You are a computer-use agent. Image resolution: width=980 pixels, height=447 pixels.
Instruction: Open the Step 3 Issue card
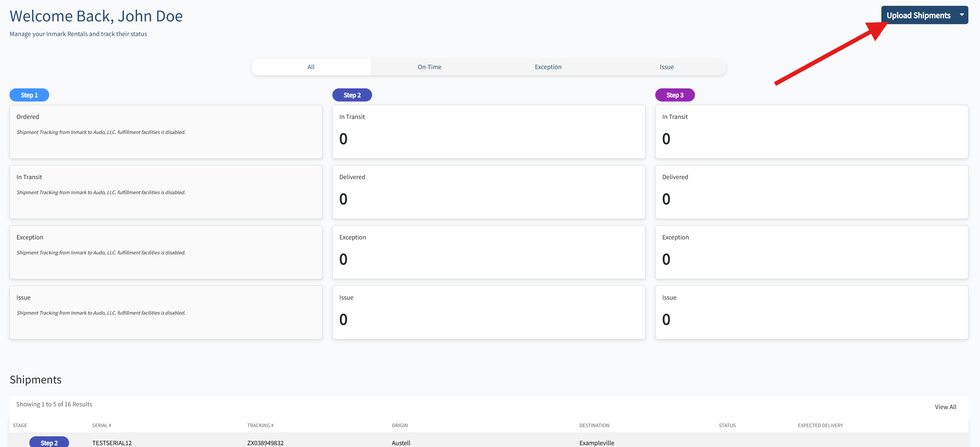tap(811, 312)
